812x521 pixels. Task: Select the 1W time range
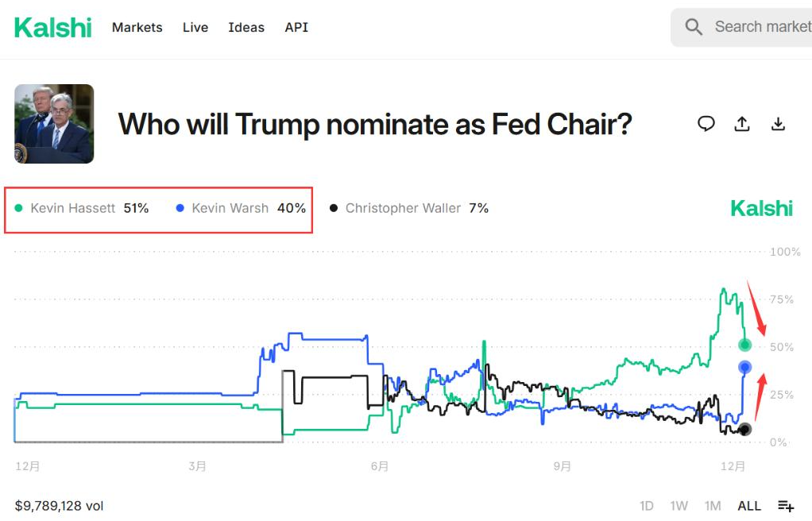coord(679,506)
